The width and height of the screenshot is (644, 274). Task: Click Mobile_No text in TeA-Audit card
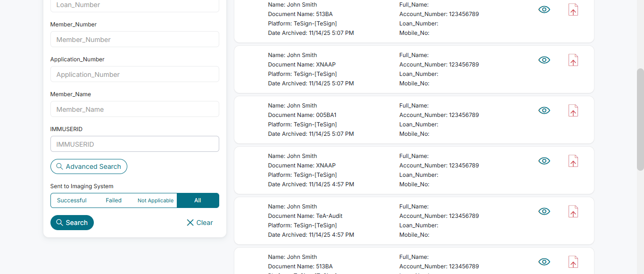(x=414, y=235)
